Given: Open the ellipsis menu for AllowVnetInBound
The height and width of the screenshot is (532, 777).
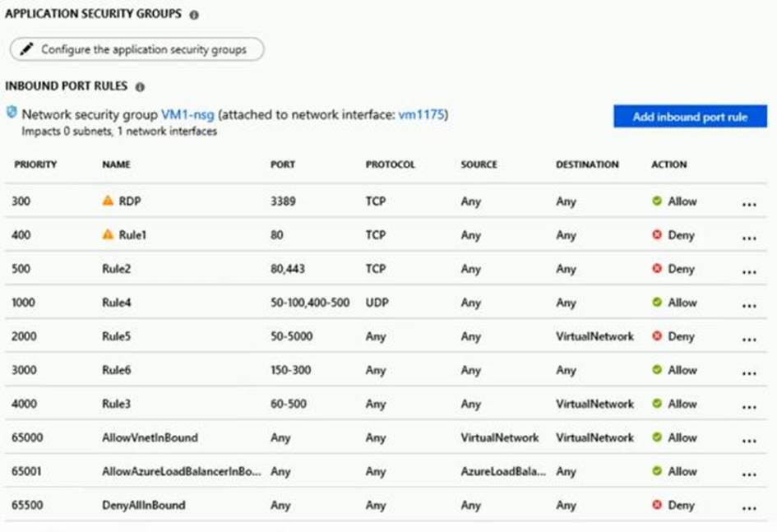Looking at the screenshot, I should [x=748, y=439].
